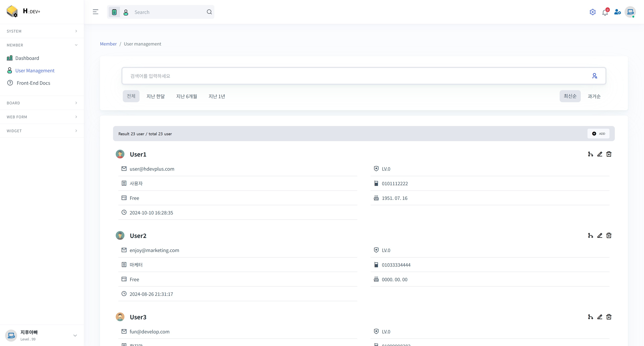
Task: Click the mail icon beside user@hdevplus.com
Action: coord(124,169)
